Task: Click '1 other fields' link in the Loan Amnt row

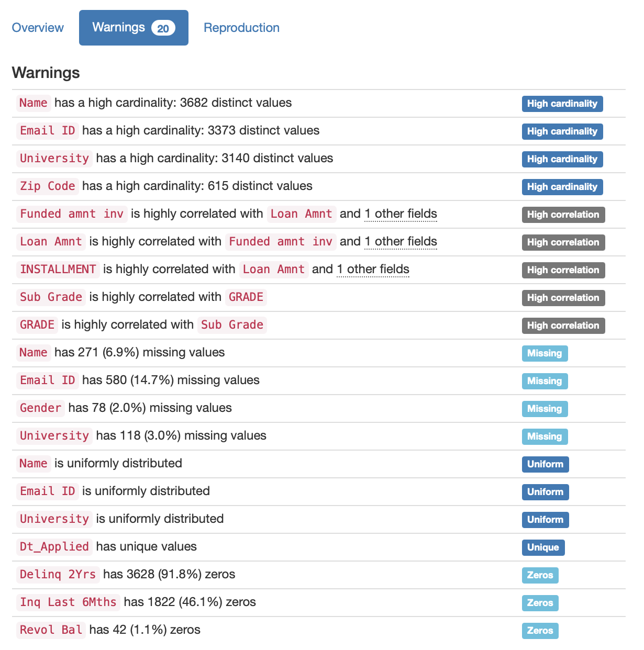Action: tap(401, 242)
